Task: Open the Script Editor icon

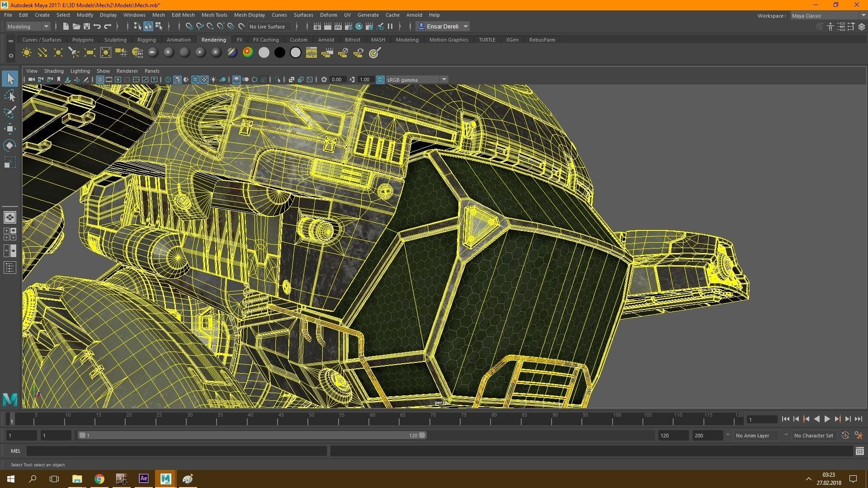Action: tap(859, 451)
